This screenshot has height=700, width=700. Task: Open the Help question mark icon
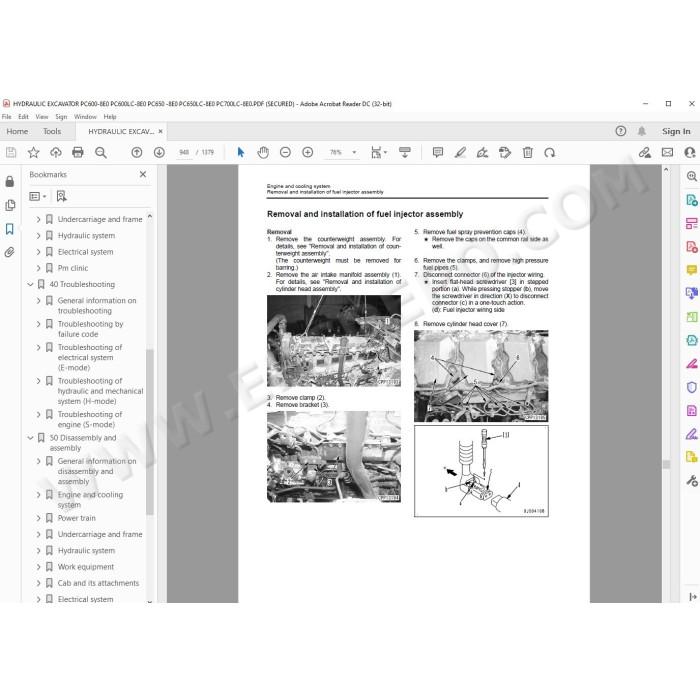click(621, 131)
